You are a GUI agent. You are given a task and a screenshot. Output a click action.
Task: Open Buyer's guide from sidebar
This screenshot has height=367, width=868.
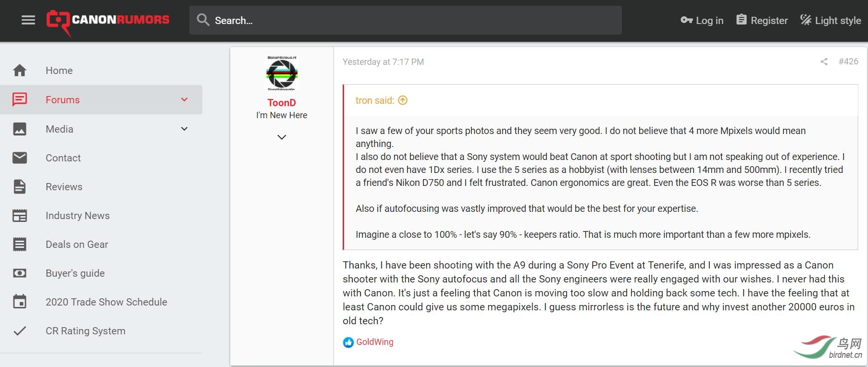tap(75, 273)
